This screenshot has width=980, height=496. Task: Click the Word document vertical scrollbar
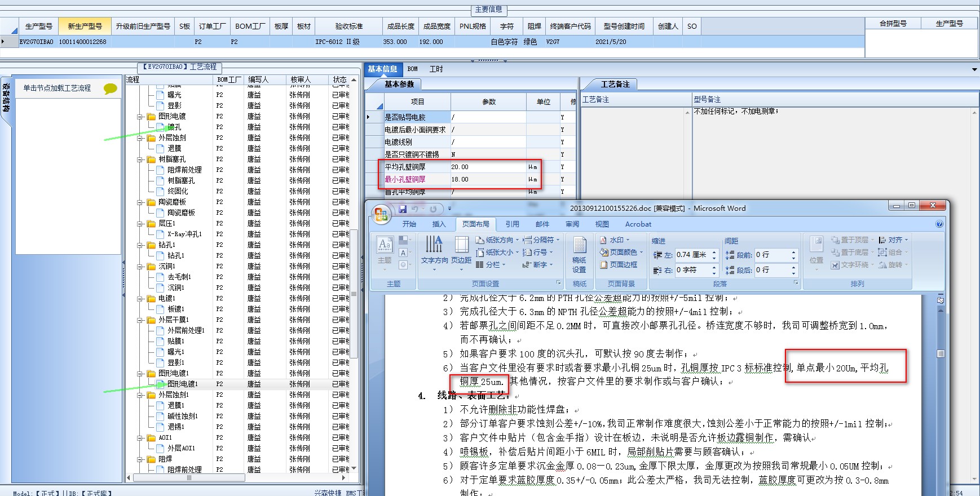click(941, 353)
